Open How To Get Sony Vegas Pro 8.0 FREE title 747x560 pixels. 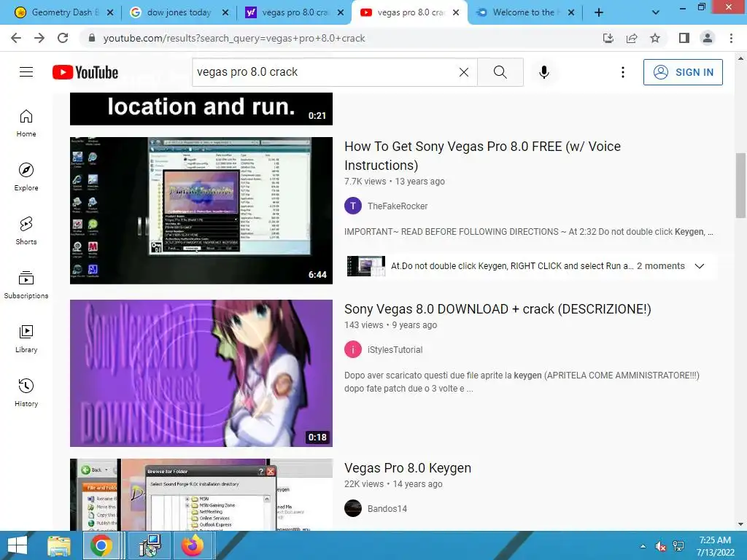482,156
